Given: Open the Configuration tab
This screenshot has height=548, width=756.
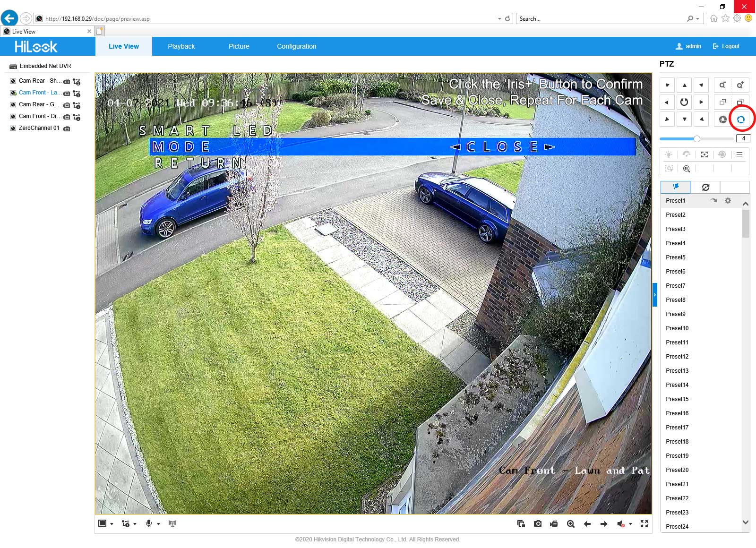Looking at the screenshot, I should (x=296, y=46).
